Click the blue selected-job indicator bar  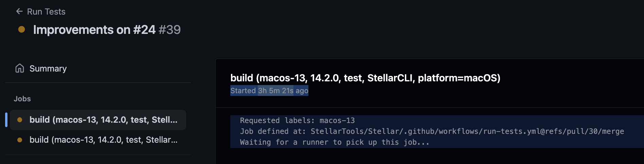6,120
